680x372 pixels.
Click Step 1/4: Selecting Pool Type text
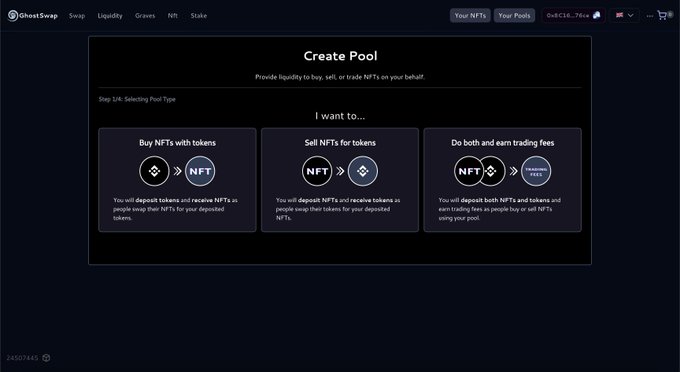click(137, 99)
